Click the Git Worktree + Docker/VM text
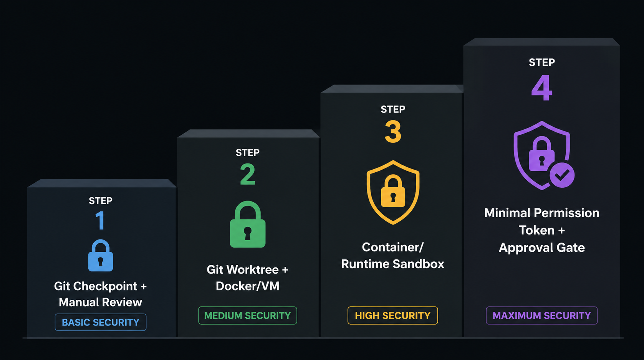Screen dimensions: 644x360 click(x=248, y=277)
